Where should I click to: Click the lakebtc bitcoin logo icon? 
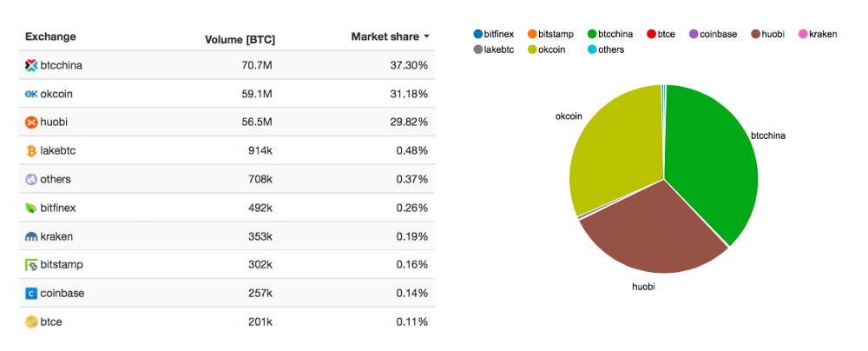(x=31, y=151)
